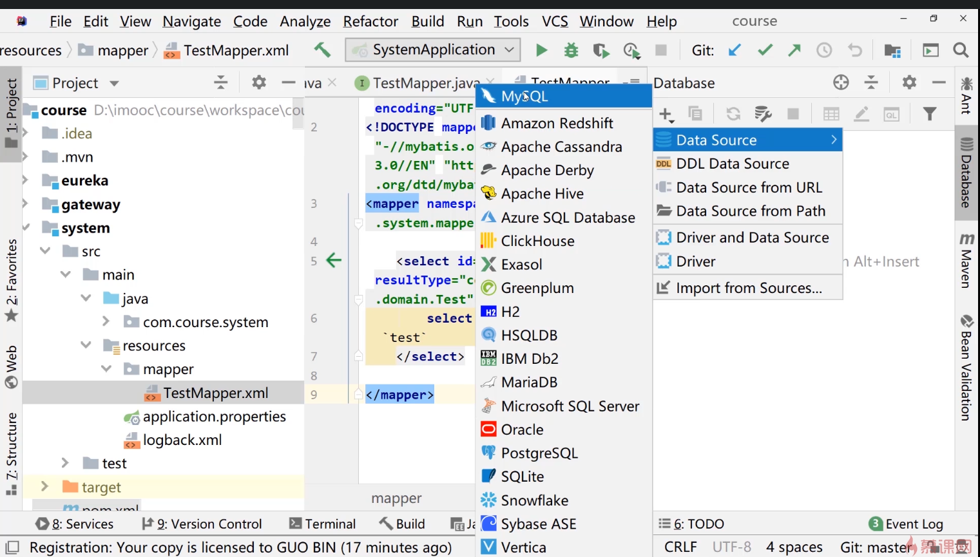Viewport: 980px width, 557px height.
Task: Collapse the java folder
Action: tap(86, 297)
